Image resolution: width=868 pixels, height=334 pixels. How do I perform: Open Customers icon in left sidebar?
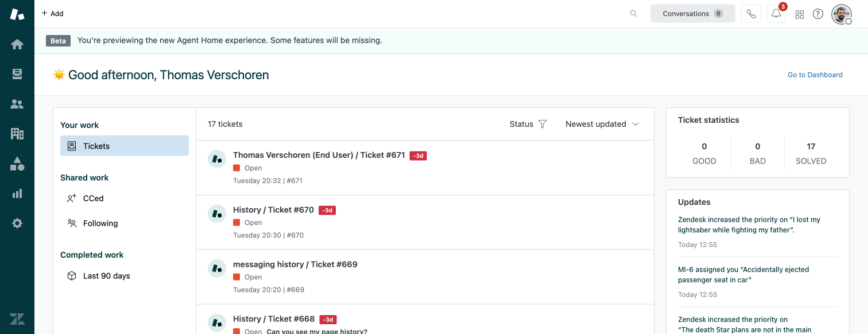tap(17, 104)
